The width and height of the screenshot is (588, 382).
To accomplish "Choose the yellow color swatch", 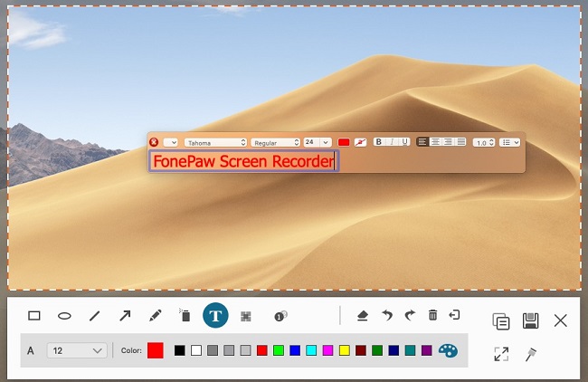I will pos(345,350).
